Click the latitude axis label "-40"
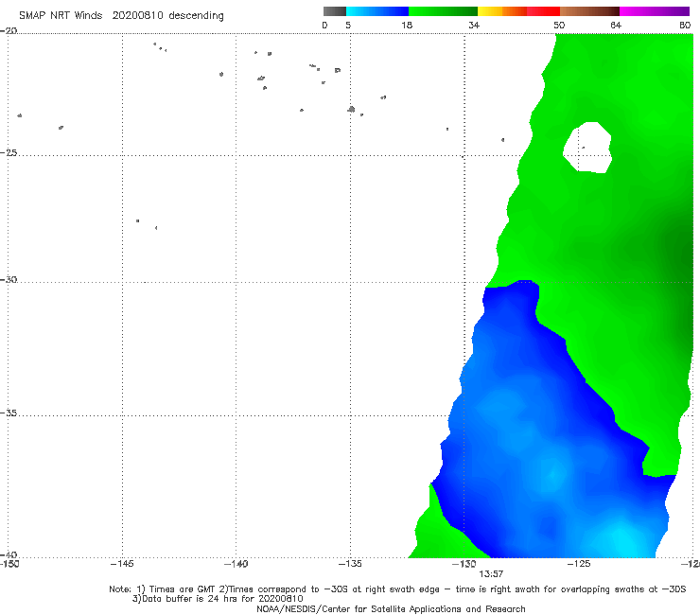 click(x=9, y=554)
